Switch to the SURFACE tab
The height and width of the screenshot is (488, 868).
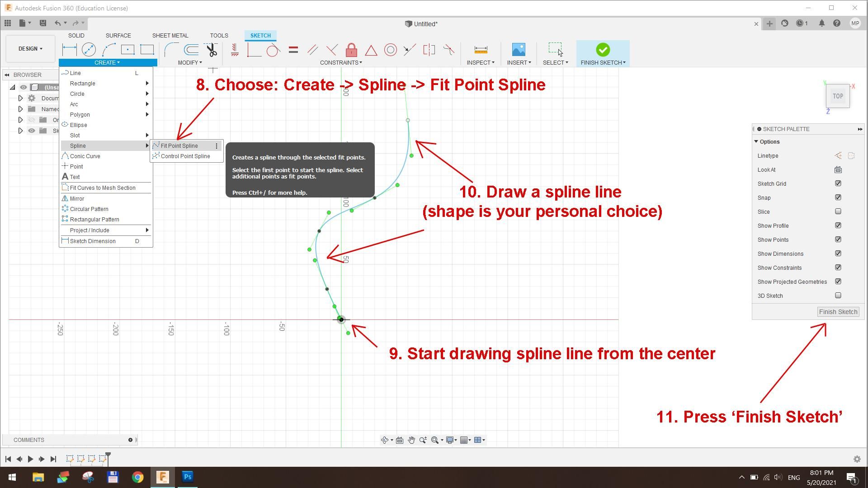pos(118,36)
